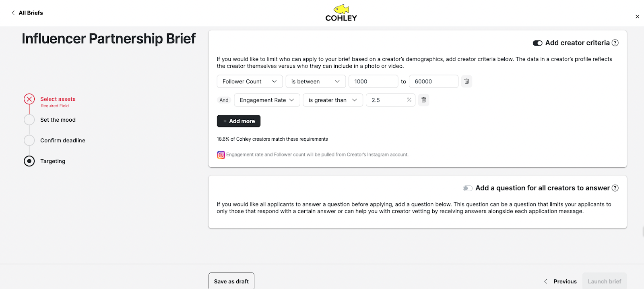Jump to the Confirm deadline step

62,140
